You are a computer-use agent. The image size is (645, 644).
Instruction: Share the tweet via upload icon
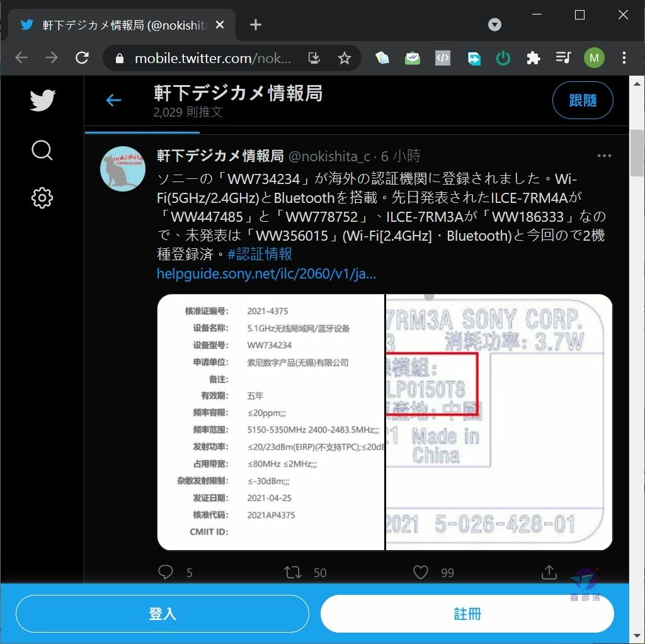[549, 572]
